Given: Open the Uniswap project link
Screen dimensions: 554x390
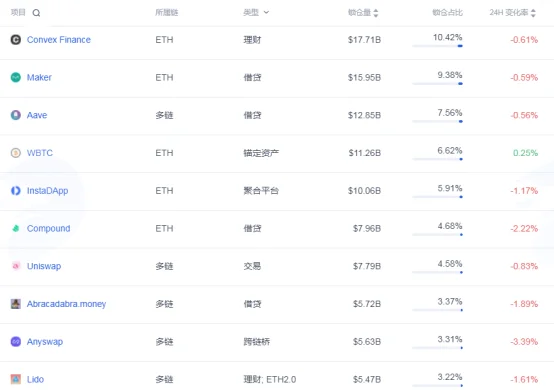Looking at the screenshot, I should tap(44, 266).
